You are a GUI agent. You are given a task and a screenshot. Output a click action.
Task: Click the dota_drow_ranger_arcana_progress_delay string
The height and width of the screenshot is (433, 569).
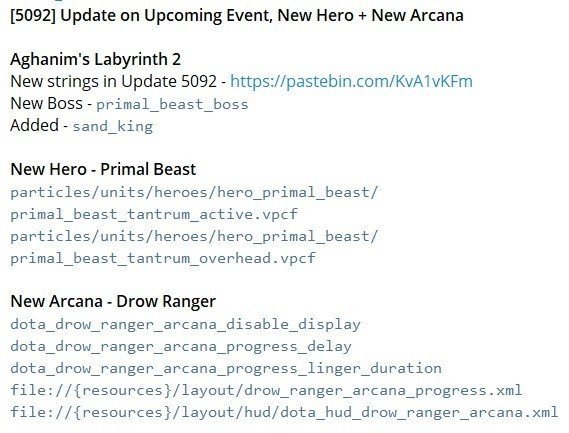181,347
